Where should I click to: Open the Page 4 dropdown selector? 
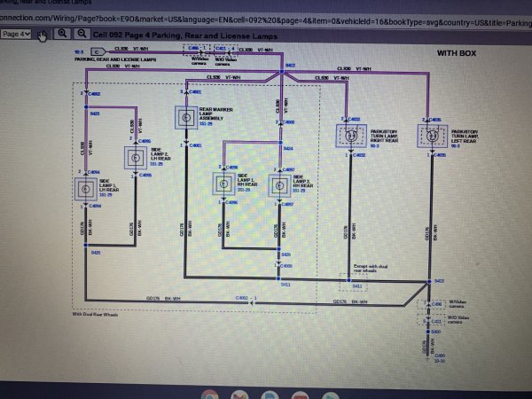tap(16, 34)
